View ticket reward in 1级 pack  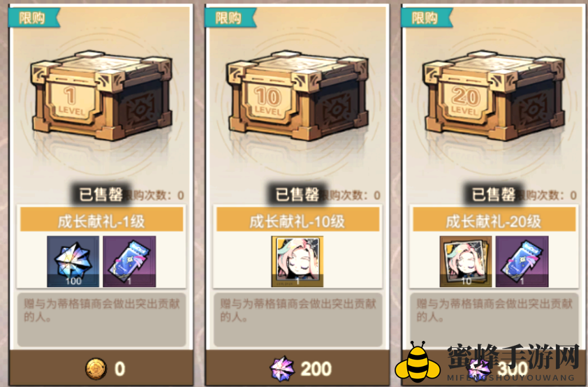[129, 261]
